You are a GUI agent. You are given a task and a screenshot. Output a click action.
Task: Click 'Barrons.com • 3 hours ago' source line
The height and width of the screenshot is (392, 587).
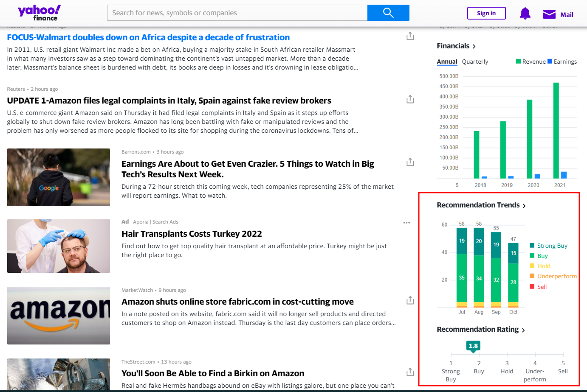(x=152, y=152)
